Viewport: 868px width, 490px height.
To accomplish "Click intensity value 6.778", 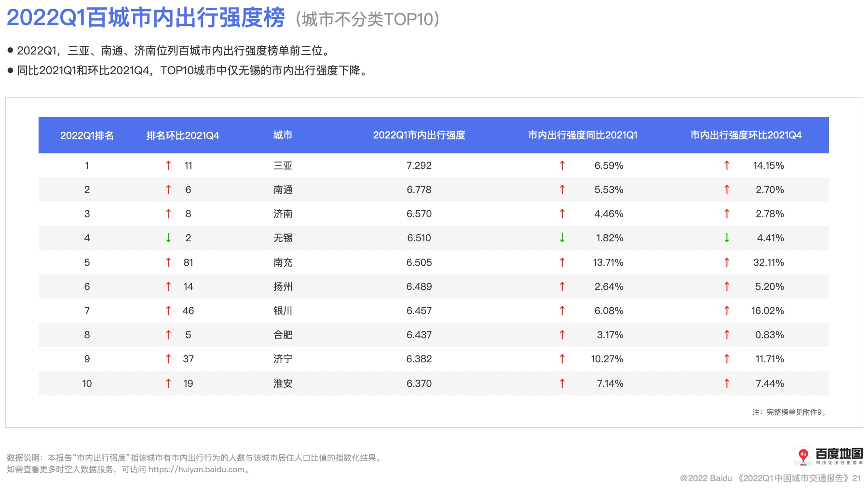I will pos(419,190).
